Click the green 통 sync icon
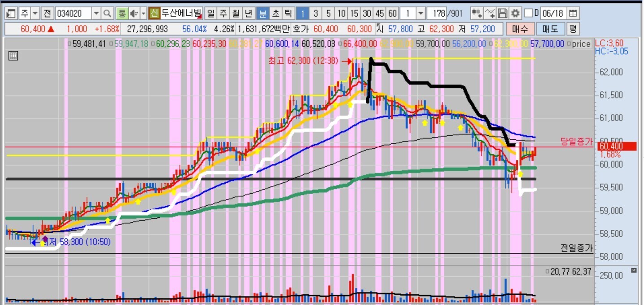This screenshot has height=305, width=644. [122, 13]
